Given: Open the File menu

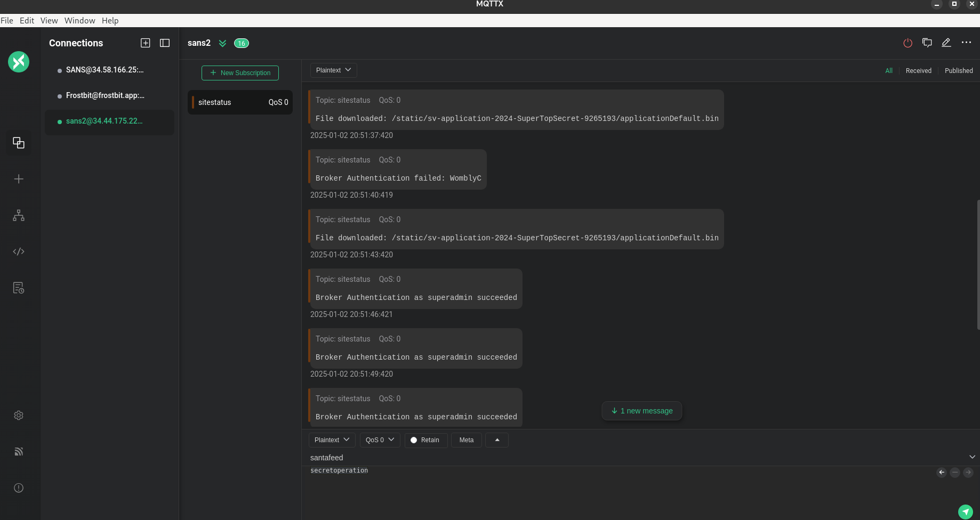Looking at the screenshot, I should [x=7, y=20].
